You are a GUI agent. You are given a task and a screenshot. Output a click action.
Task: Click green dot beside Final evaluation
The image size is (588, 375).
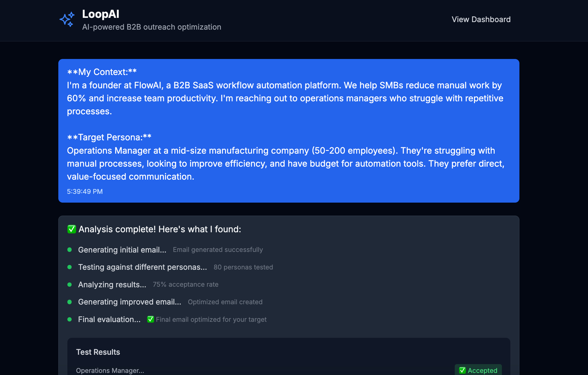pyautogui.click(x=69, y=319)
